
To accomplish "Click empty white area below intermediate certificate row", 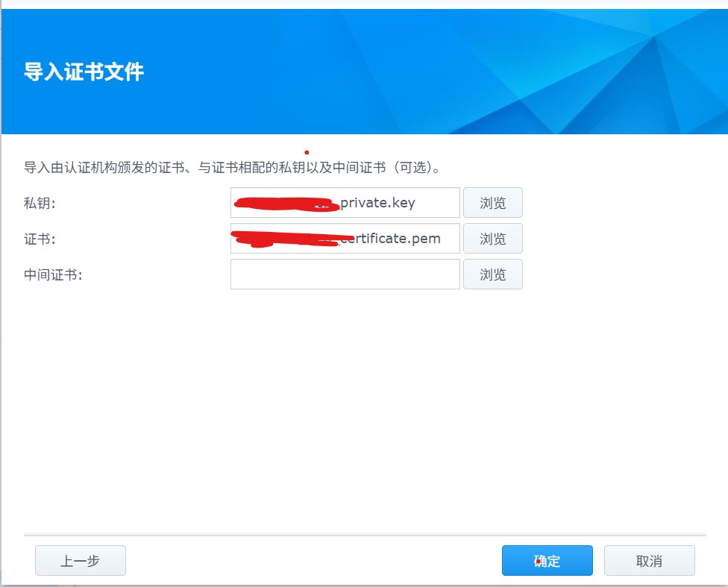I will [358, 410].
